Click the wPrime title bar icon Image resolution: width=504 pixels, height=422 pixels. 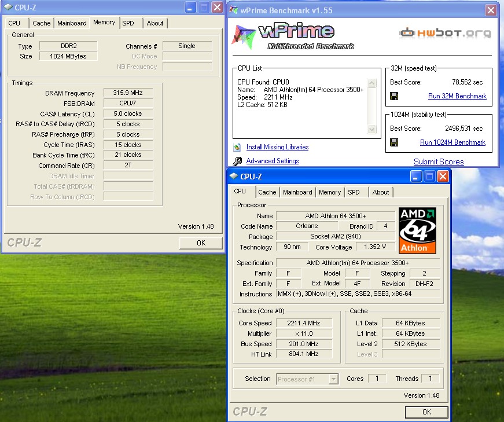click(x=233, y=10)
